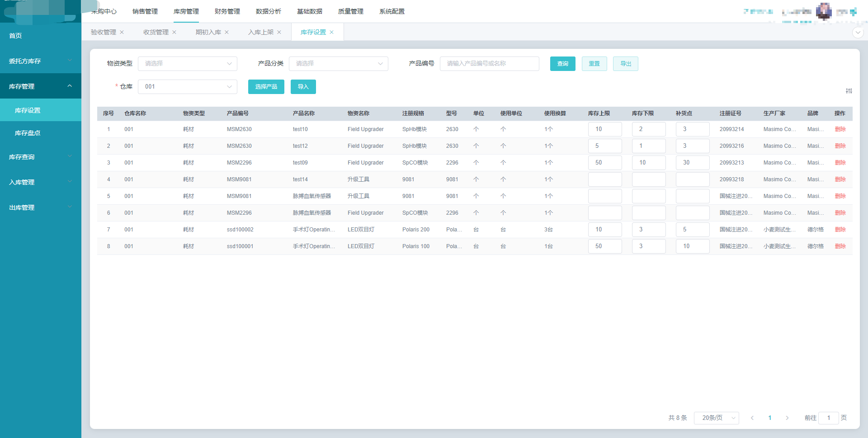Open the 仓库 dropdown showing 001
This screenshot has width=868, height=438.
188,87
